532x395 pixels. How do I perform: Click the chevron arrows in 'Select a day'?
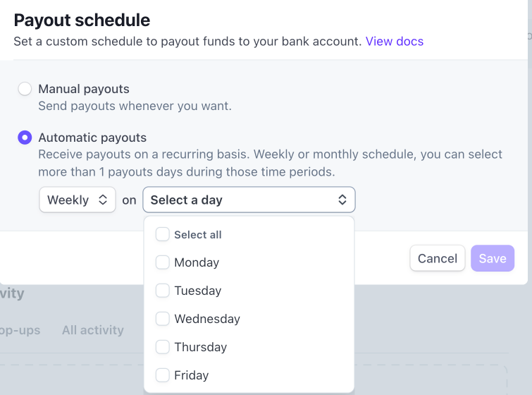coord(342,200)
